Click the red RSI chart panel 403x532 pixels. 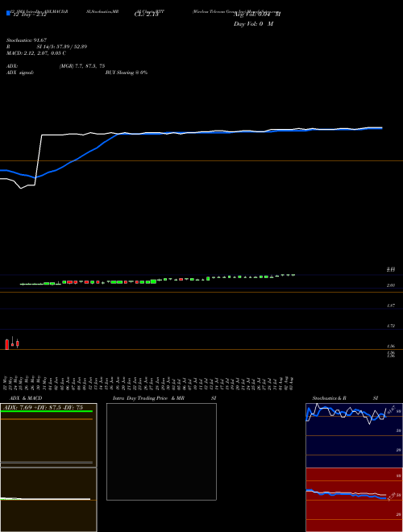(354, 500)
